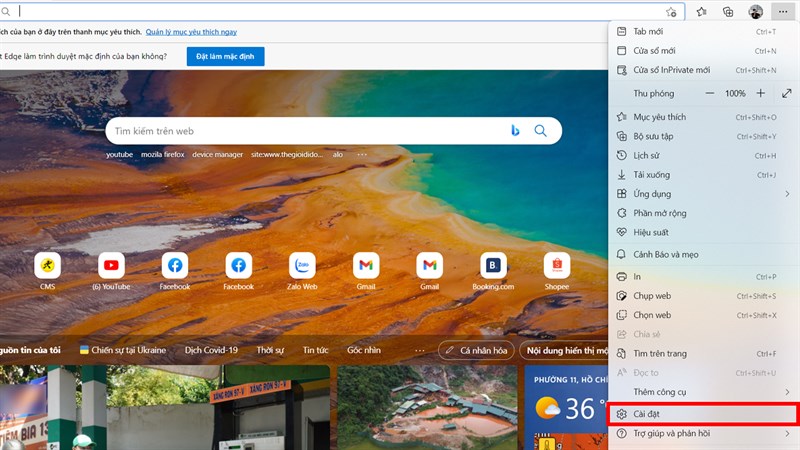The height and width of the screenshot is (450, 800).
Task: Switch to Tin tức news tab
Action: [315, 351]
